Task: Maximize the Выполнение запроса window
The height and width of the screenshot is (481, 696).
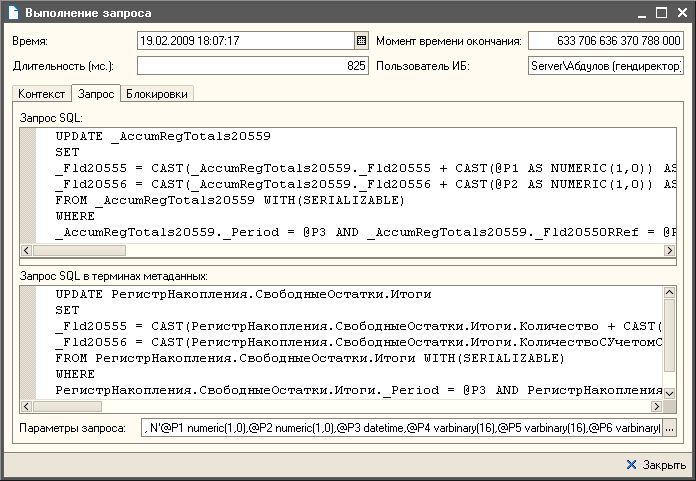Action: click(x=661, y=13)
